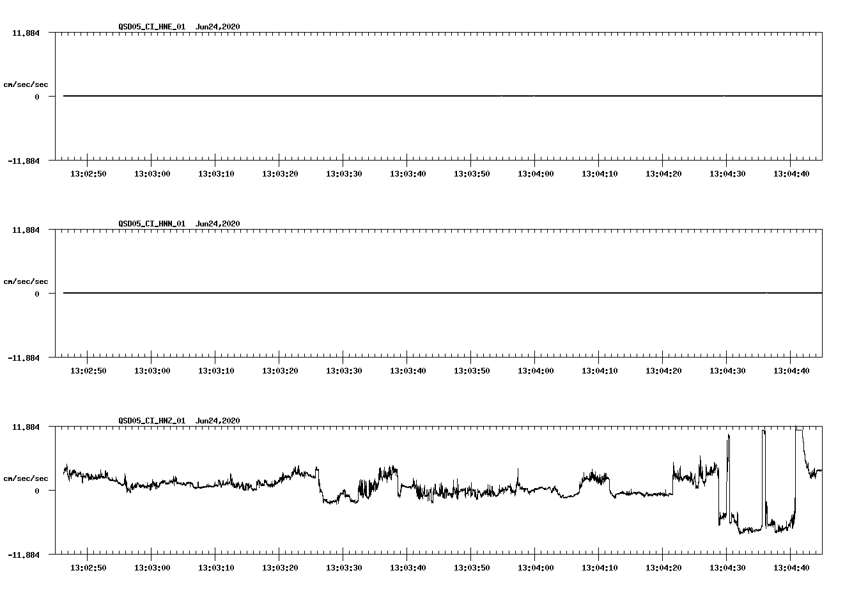Click the 13:03:20 time label under HNZ plot
This screenshot has height=591, width=868.
(280, 568)
